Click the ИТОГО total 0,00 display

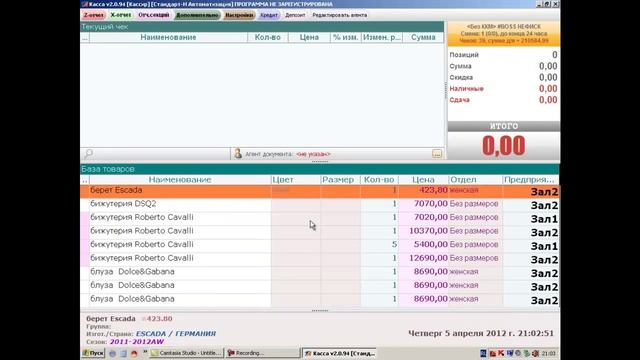click(504, 146)
